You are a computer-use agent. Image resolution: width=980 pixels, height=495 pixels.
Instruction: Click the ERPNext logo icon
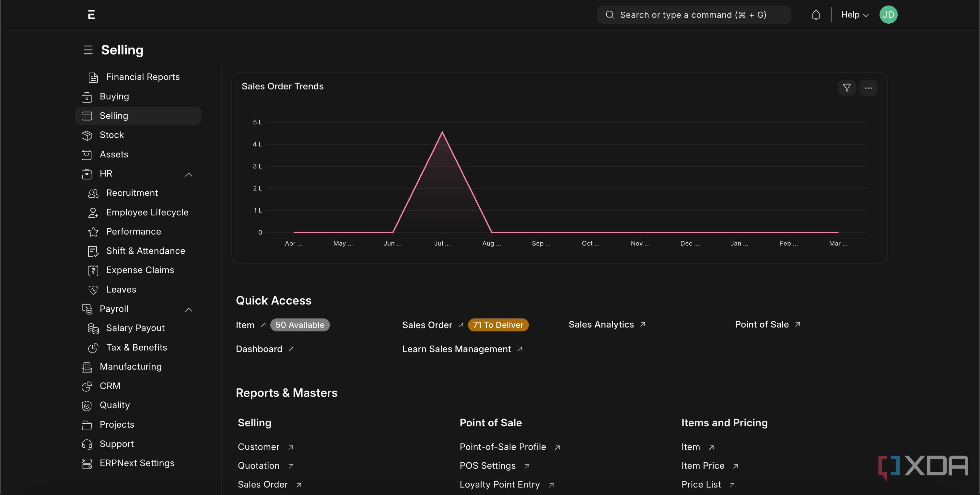(x=91, y=15)
